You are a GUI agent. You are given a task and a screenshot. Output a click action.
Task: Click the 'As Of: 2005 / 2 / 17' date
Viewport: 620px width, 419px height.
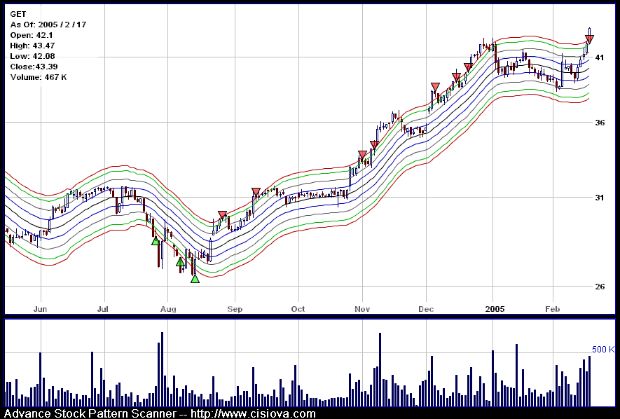[x=48, y=25]
